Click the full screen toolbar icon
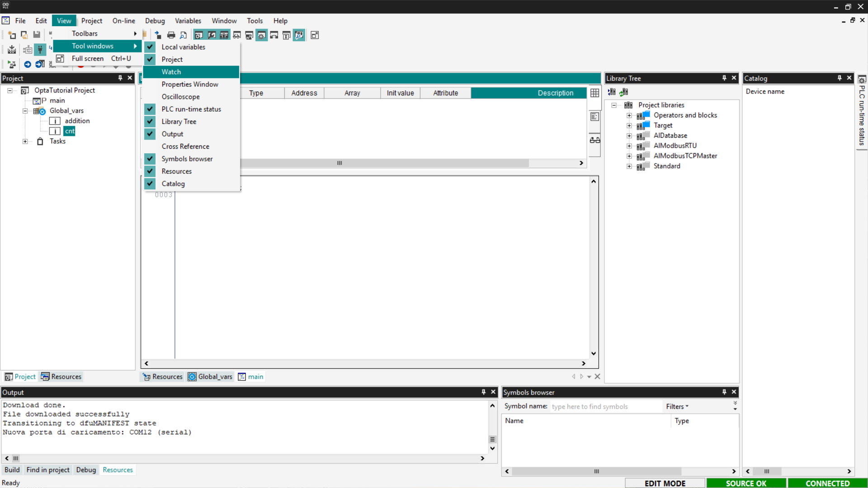Screen dimensions: 868x488 point(315,35)
